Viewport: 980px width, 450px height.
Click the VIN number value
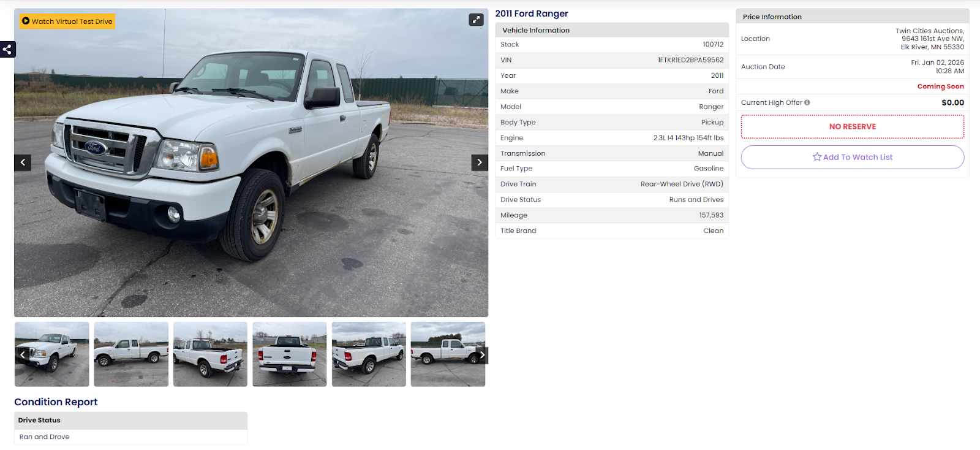pos(690,60)
